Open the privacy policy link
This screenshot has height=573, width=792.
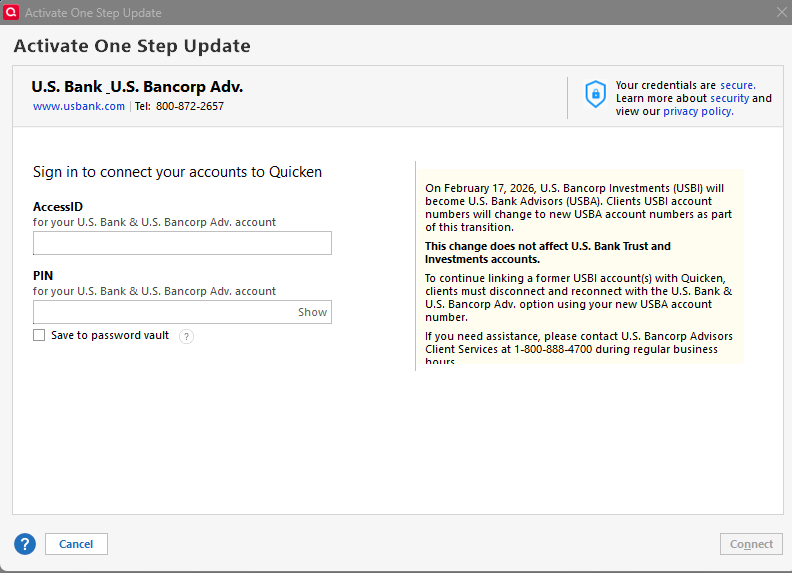[x=698, y=111]
